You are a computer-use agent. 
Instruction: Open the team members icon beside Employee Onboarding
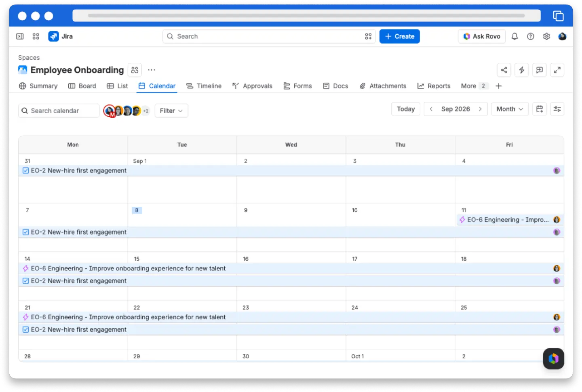click(x=135, y=70)
